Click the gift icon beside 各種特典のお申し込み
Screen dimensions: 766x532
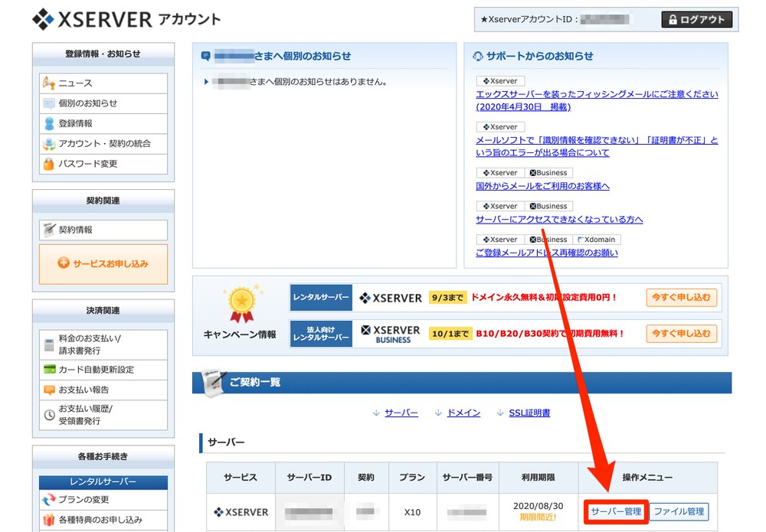coord(49,520)
